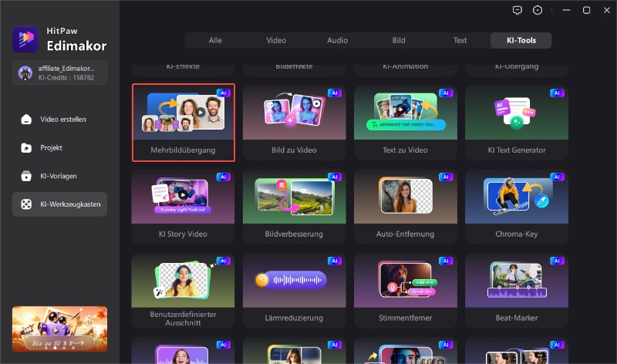Click the HitPaw Edimakor logo
This screenshot has width=617, height=364.
click(25, 39)
